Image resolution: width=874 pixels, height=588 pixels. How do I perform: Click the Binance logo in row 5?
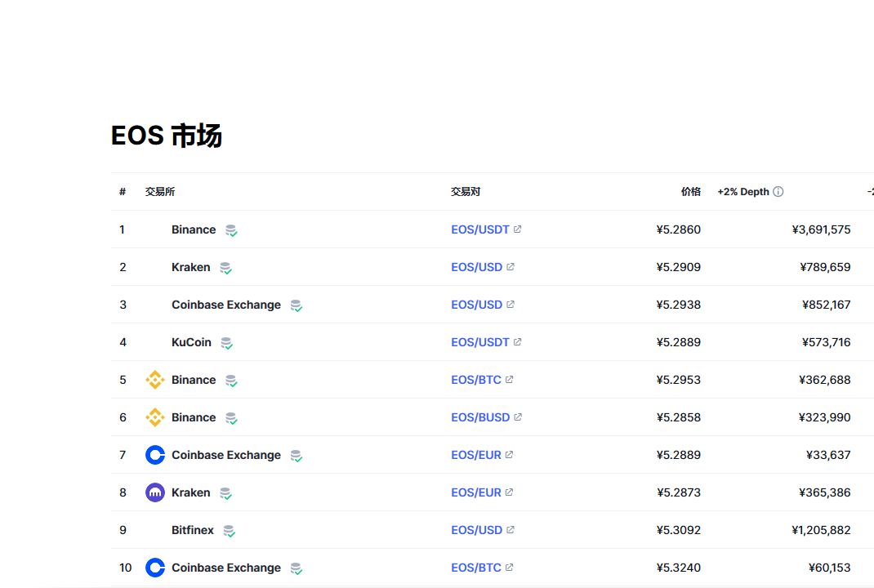pyautogui.click(x=155, y=380)
